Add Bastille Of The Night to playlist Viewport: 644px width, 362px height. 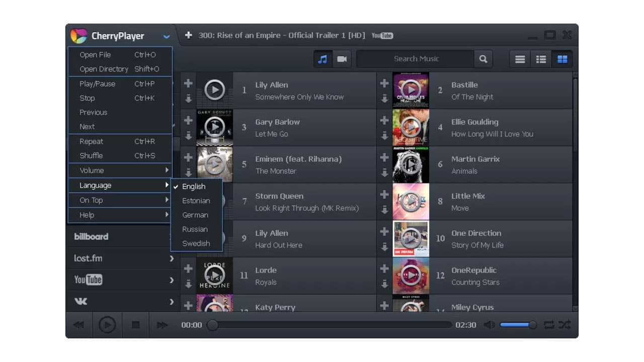click(x=384, y=82)
